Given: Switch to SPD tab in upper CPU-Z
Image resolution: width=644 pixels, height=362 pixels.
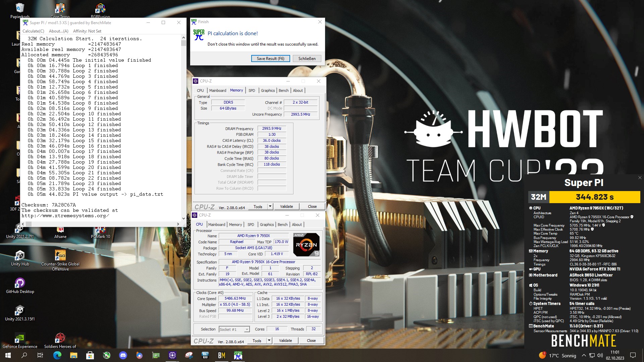Looking at the screenshot, I should 252,90.
